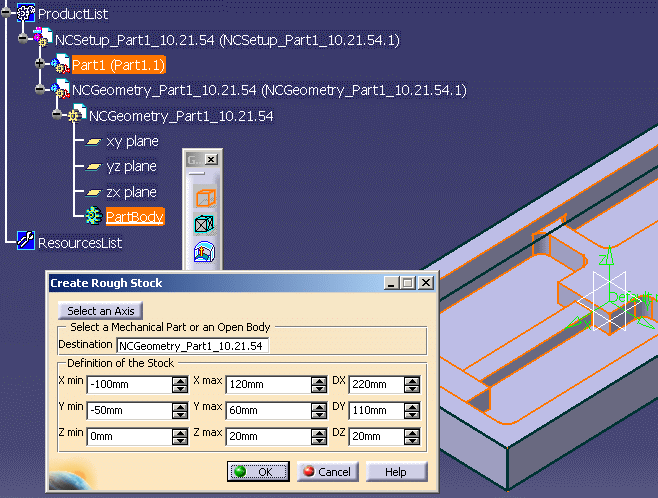Select the yz plane tree item
Image resolution: width=658 pixels, height=498 pixels.
click(131, 167)
